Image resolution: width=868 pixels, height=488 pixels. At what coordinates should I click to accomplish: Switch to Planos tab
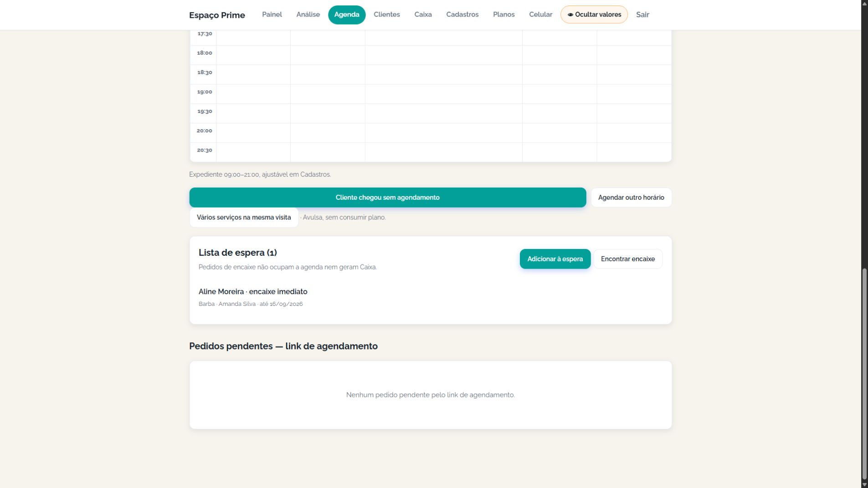(x=503, y=15)
